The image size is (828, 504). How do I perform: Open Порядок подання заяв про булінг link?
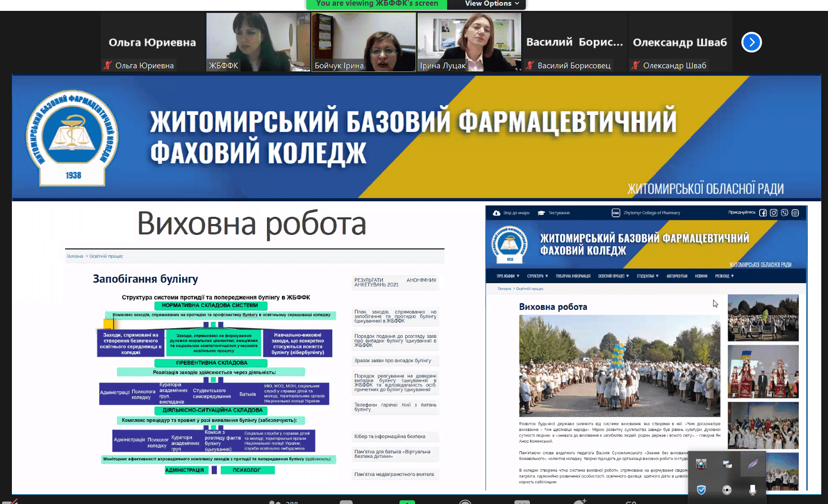[x=395, y=340]
